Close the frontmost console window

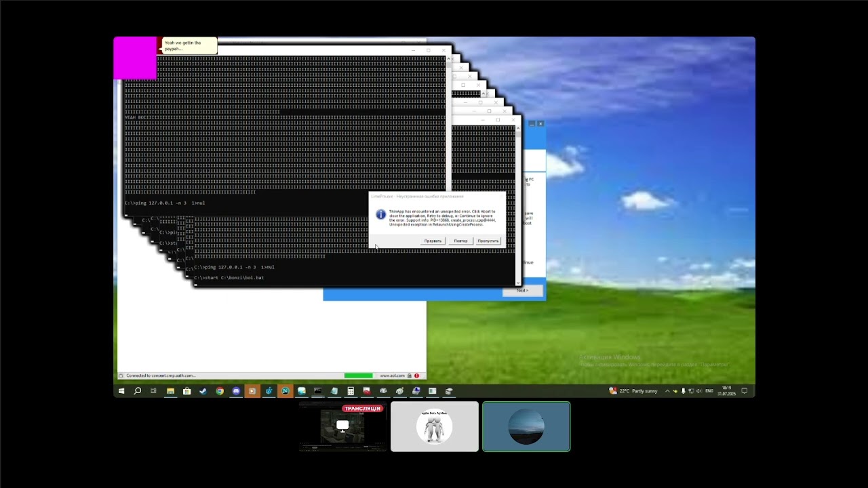pyautogui.click(x=444, y=50)
